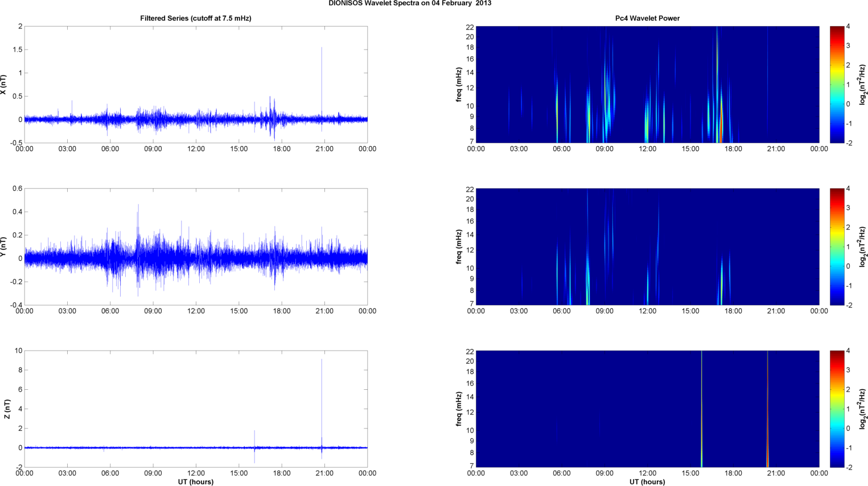
Task: Click freq (mHz) label of the top wavelet panel
Action: click(x=459, y=84)
